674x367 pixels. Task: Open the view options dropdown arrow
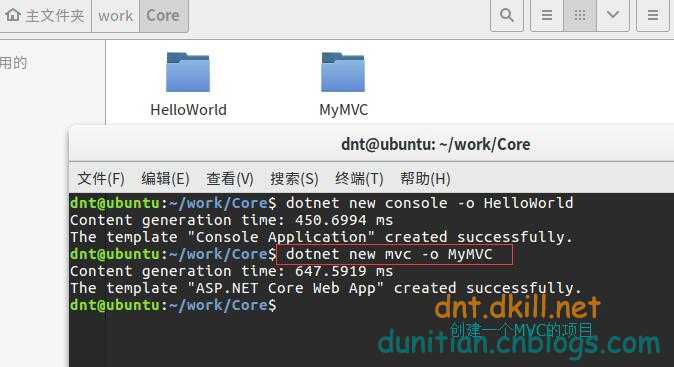click(613, 15)
